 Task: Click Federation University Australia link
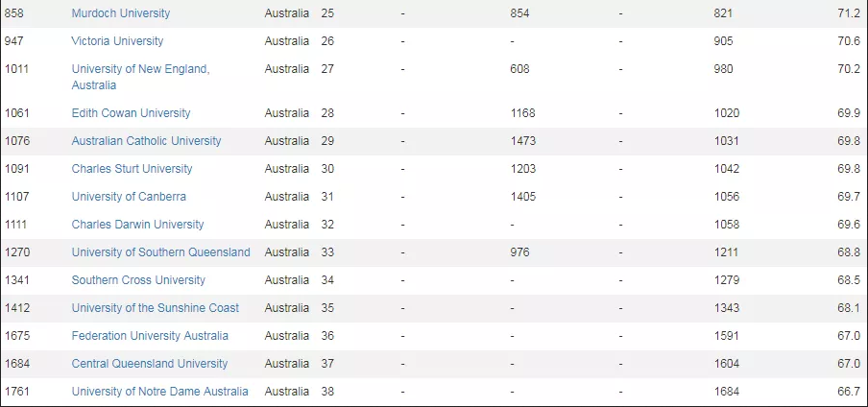pyautogui.click(x=150, y=336)
